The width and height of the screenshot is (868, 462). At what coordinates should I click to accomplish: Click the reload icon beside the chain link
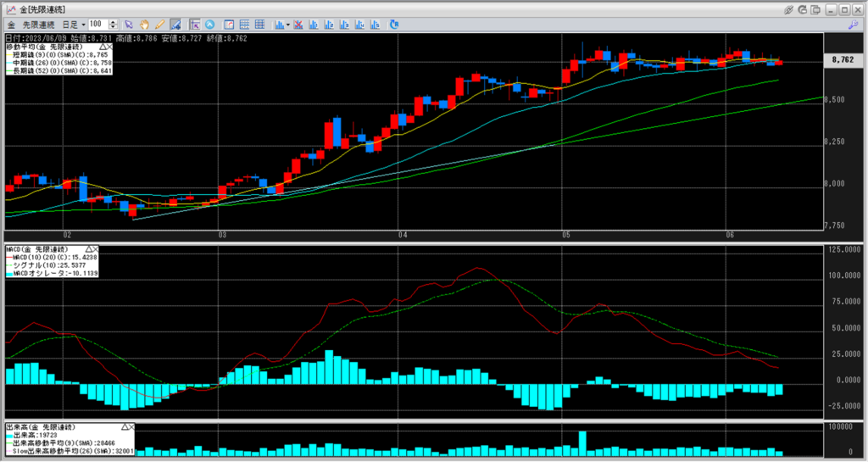point(804,9)
